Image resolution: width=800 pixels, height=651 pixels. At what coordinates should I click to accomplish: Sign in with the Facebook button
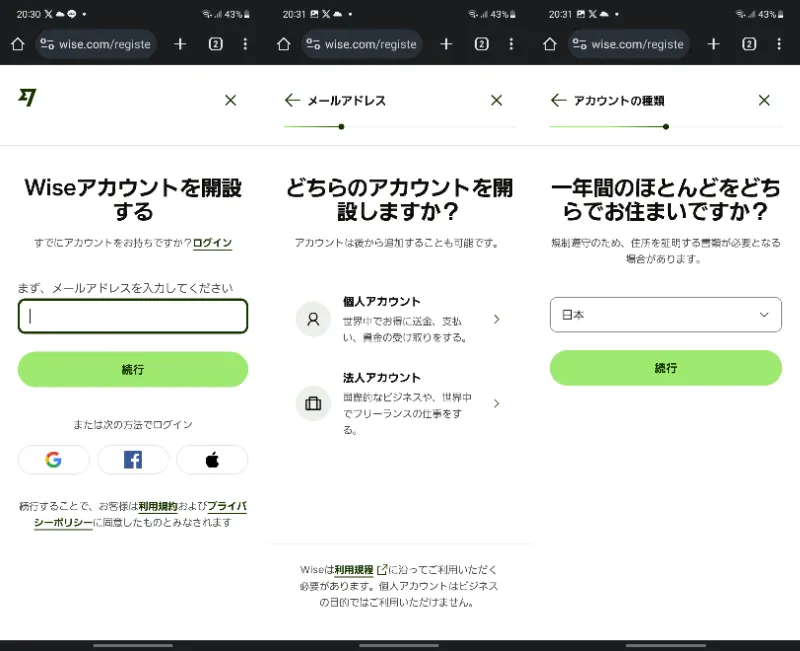coord(133,460)
